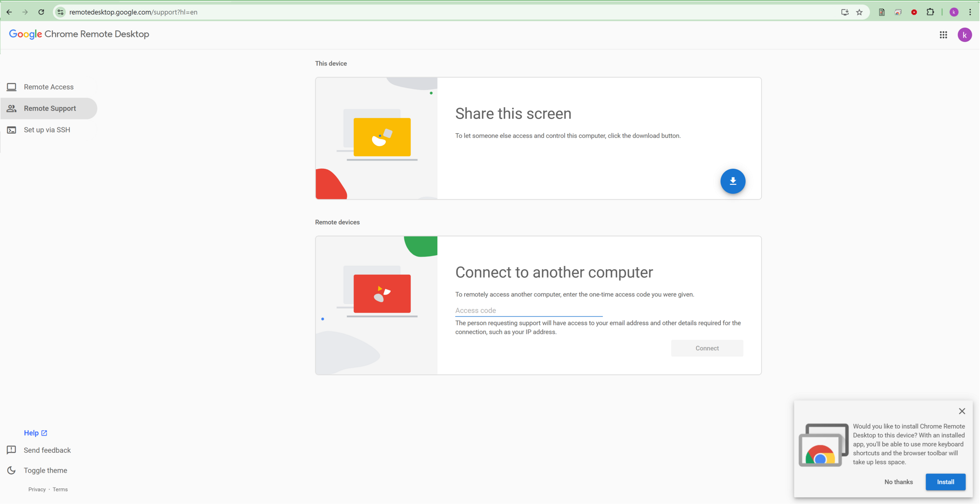Click the install app icon in the address bar
980x504 pixels.
click(845, 12)
